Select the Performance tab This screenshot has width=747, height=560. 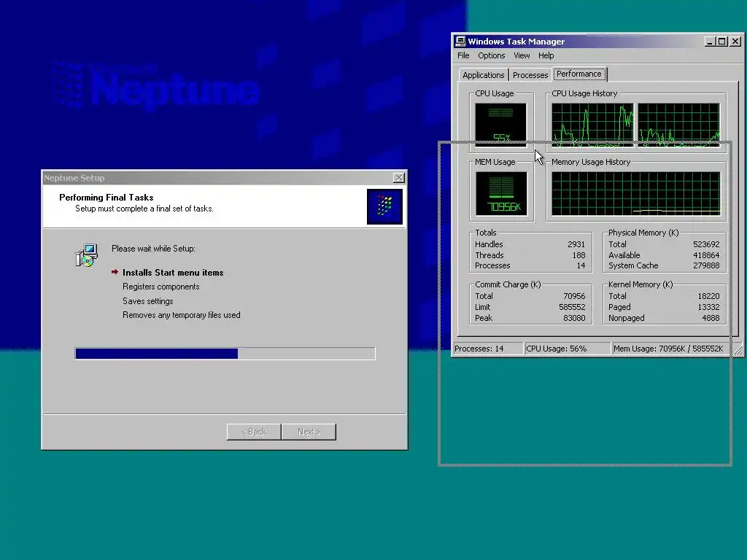pyautogui.click(x=579, y=74)
